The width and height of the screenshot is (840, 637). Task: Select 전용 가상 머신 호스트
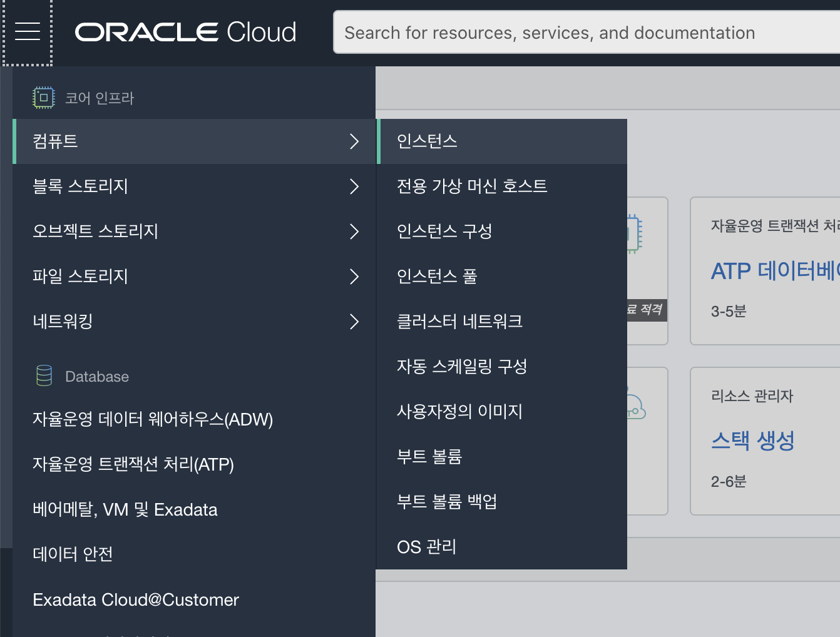[x=502, y=186]
